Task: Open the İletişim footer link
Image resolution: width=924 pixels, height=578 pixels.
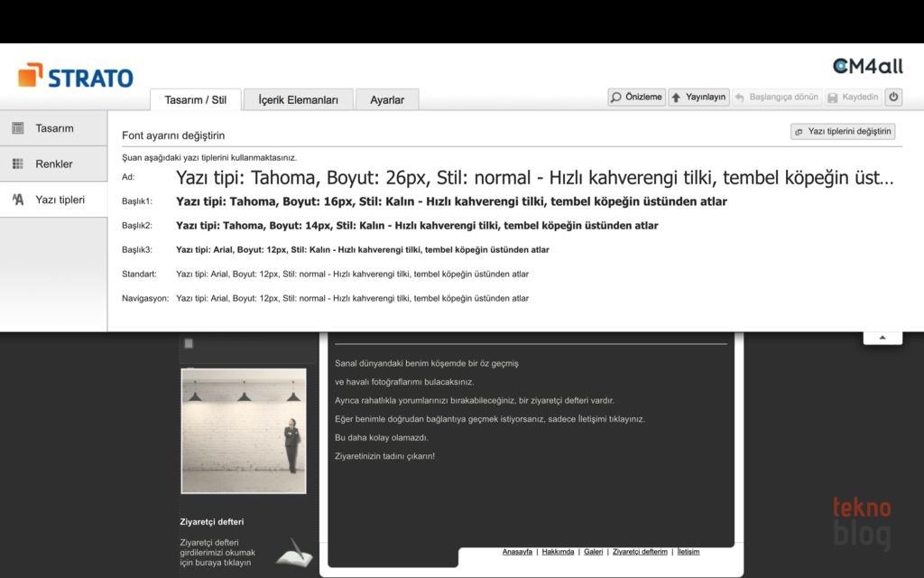Action: 688,552
